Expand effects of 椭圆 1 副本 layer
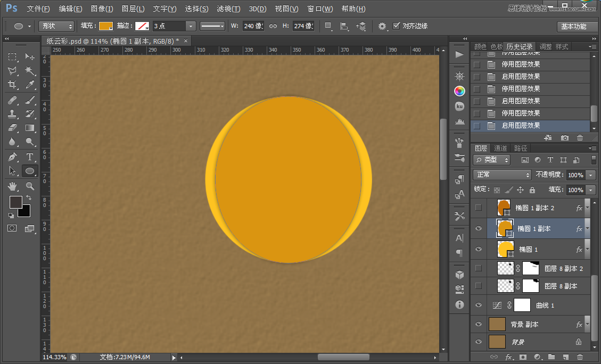The image size is (601, 364). click(x=587, y=229)
